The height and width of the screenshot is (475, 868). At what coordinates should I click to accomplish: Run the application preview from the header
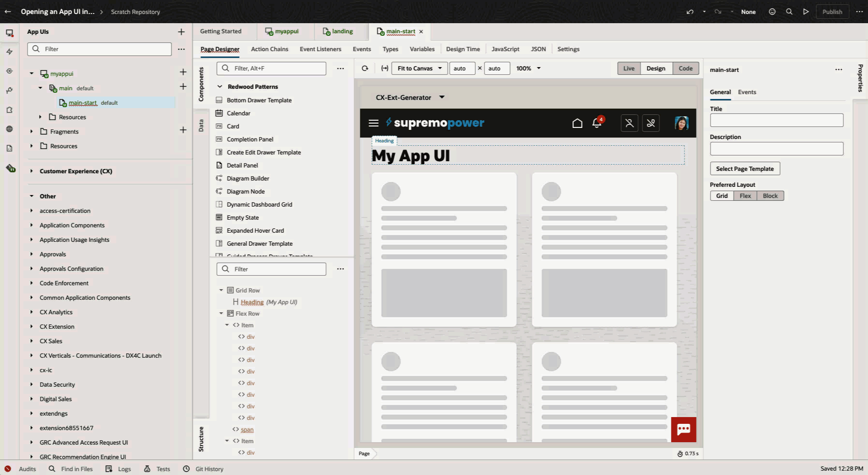click(806, 12)
